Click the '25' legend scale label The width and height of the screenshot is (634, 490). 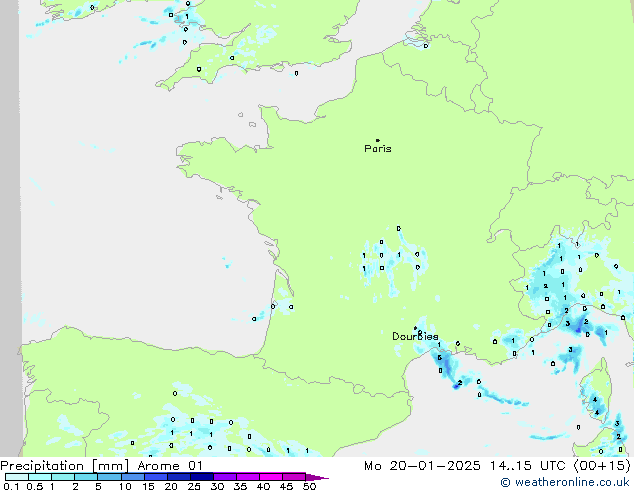194,486
